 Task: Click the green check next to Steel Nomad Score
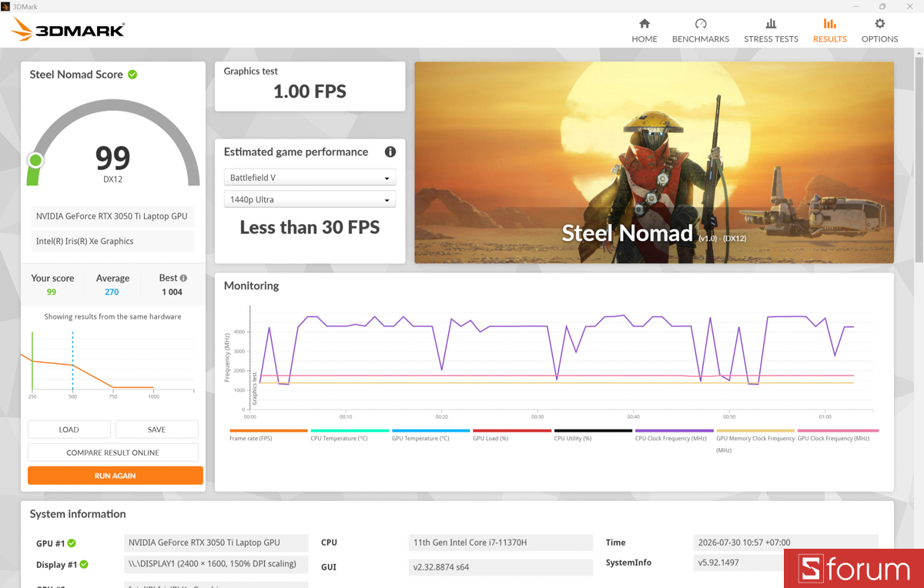tap(132, 75)
